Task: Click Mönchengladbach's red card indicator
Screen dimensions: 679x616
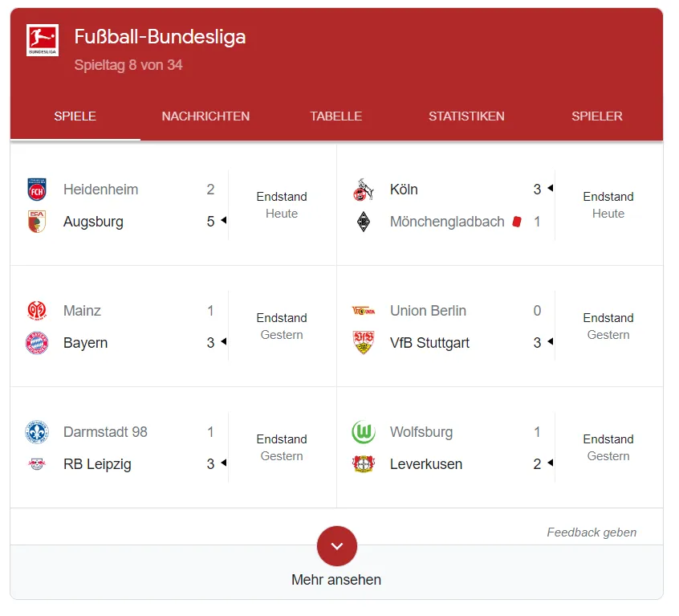Action: pyautogui.click(x=517, y=222)
